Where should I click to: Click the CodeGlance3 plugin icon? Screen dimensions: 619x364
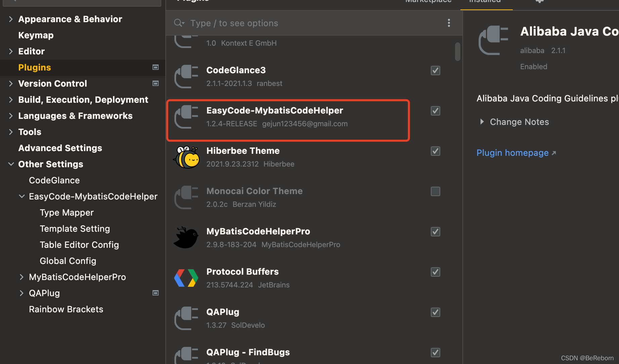point(186,77)
